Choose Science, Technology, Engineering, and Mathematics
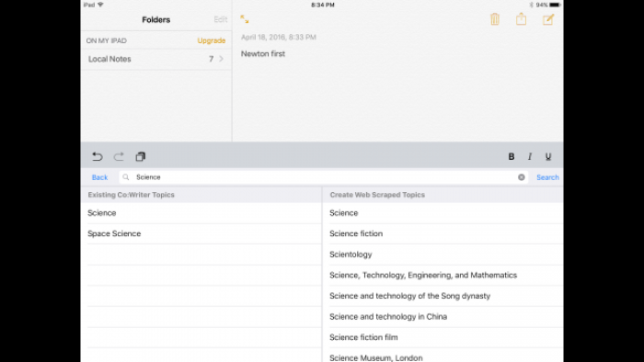 tap(443, 275)
